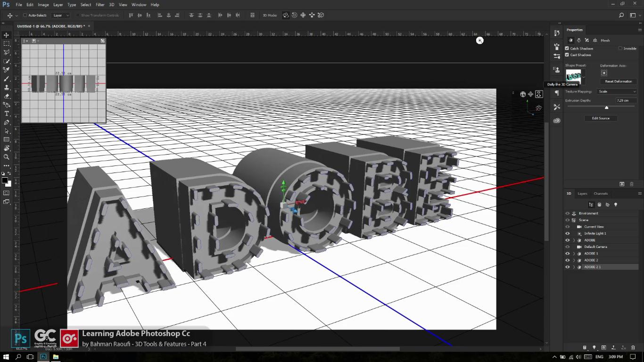Click Roll the 3D Object mode icon

(295, 15)
